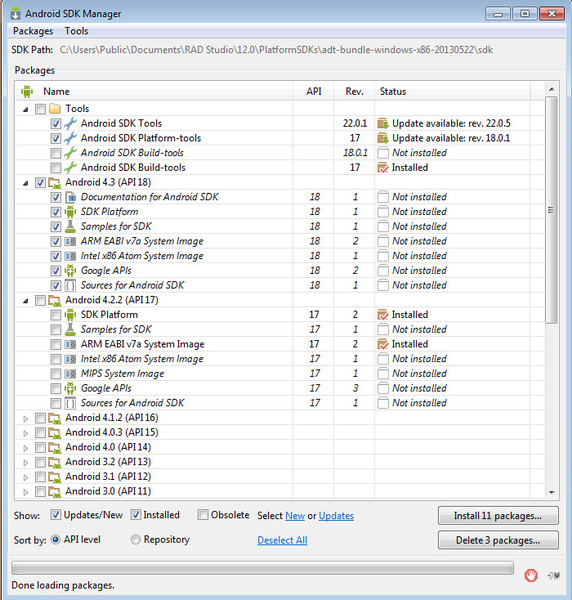Click the wrench icon for Android SDK Tools
572x600 pixels.
(70, 123)
